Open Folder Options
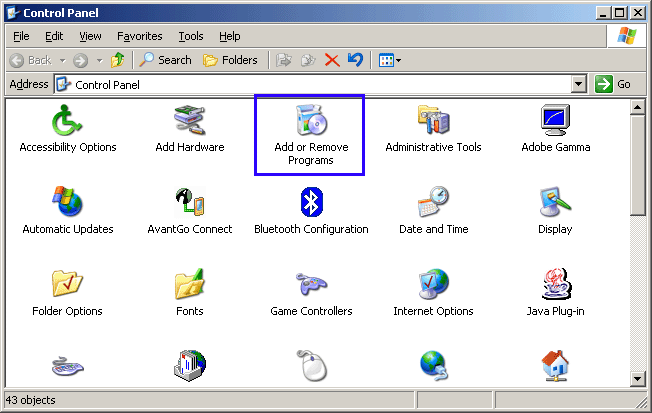Image resolution: width=652 pixels, height=413 pixels. pyautogui.click(x=67, y=293)
